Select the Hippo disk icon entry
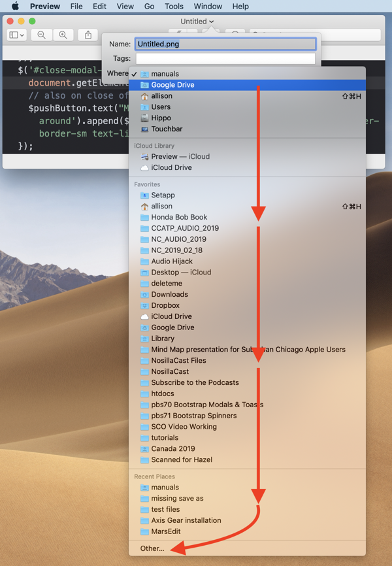The image size is (392, 566). point(161,118)
